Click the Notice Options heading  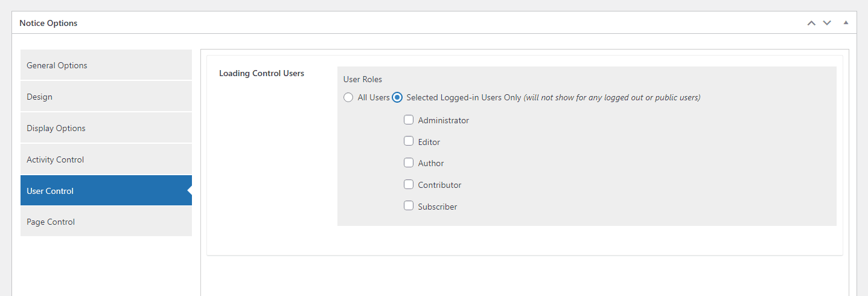pos(48,23)
